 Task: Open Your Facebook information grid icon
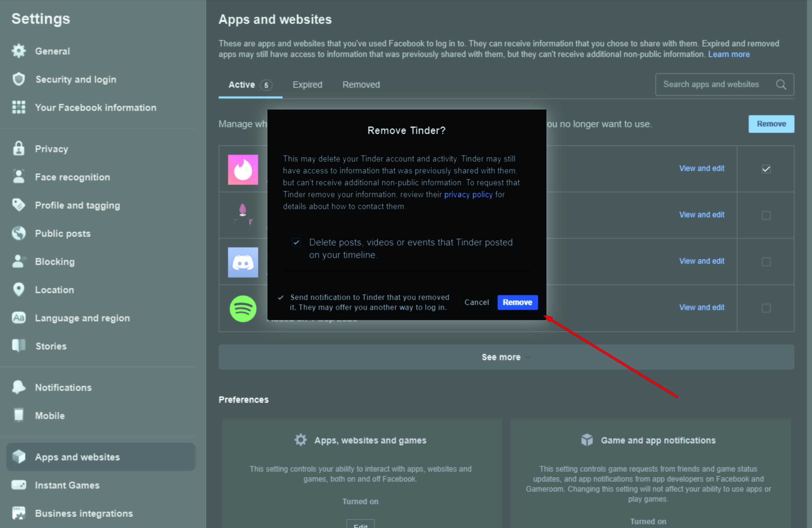(19, 107)
